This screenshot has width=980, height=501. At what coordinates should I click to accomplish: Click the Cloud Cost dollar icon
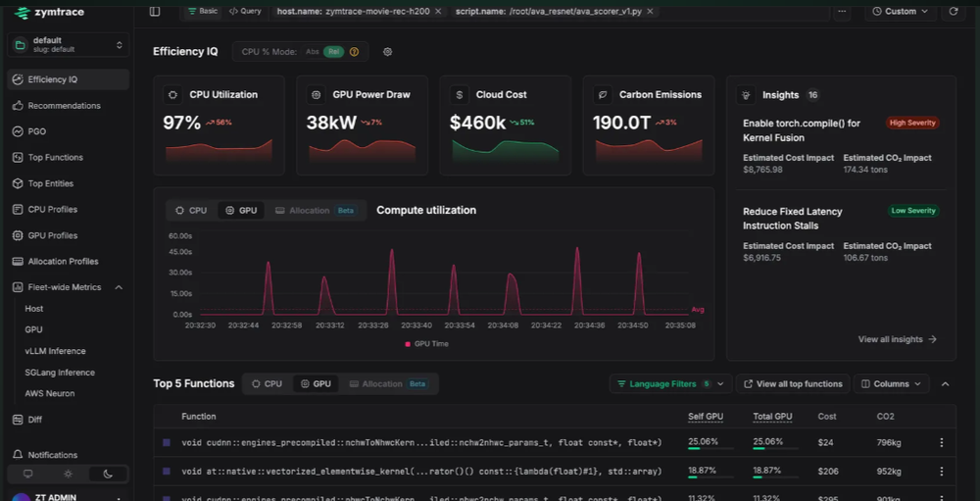(x=460, y=94)
